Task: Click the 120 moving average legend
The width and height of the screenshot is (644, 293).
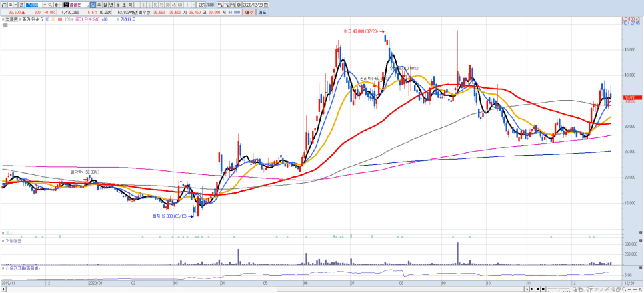Action: tap(67, 19)
